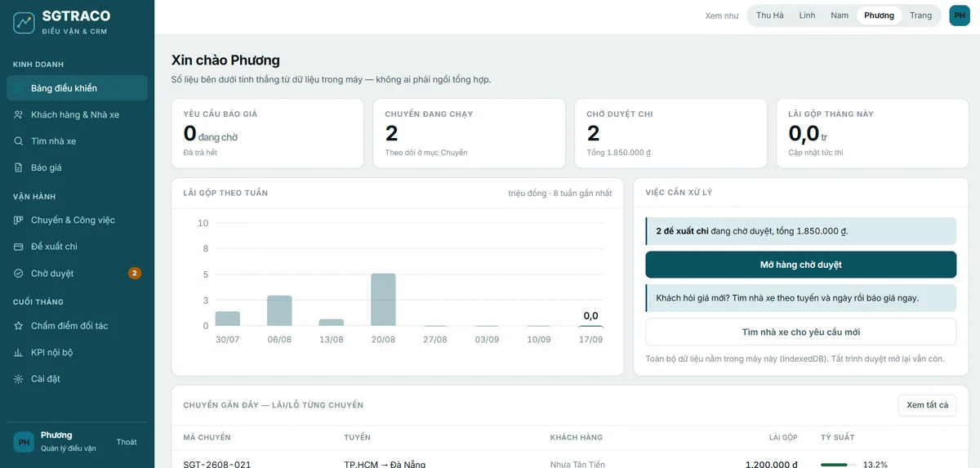
Task: Click the 2 đề xuất chi notice
Action: click(800, 231)
